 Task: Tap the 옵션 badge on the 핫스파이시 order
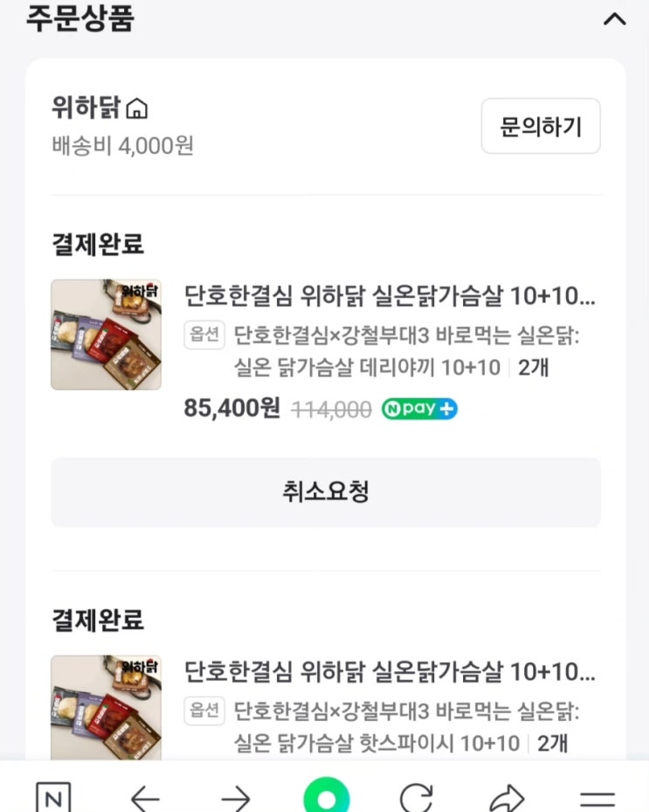click(x=204, y=710)
